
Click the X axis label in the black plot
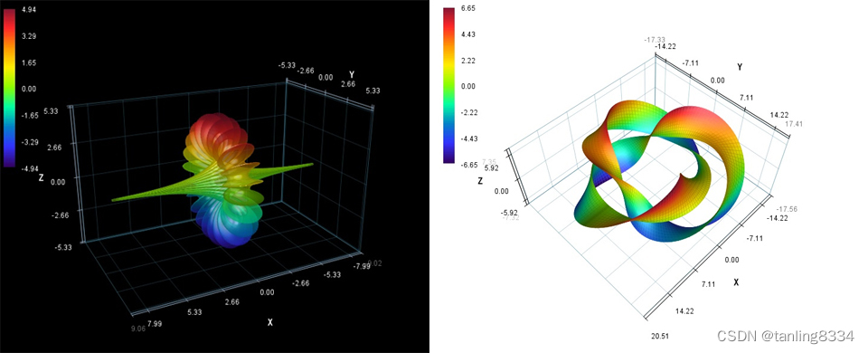pos(269,322)
